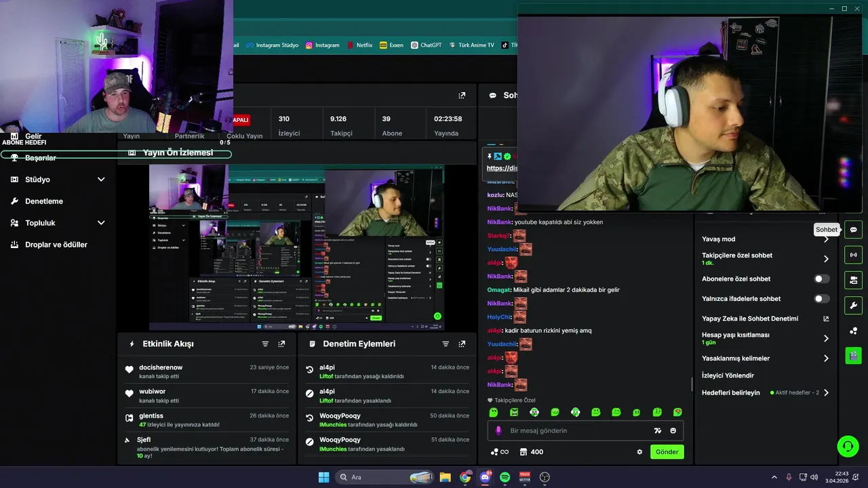The height and width of the screenshot is (488, 868).
Task: Click Liftof username in yasaklandı row
Action: [326, 401]
